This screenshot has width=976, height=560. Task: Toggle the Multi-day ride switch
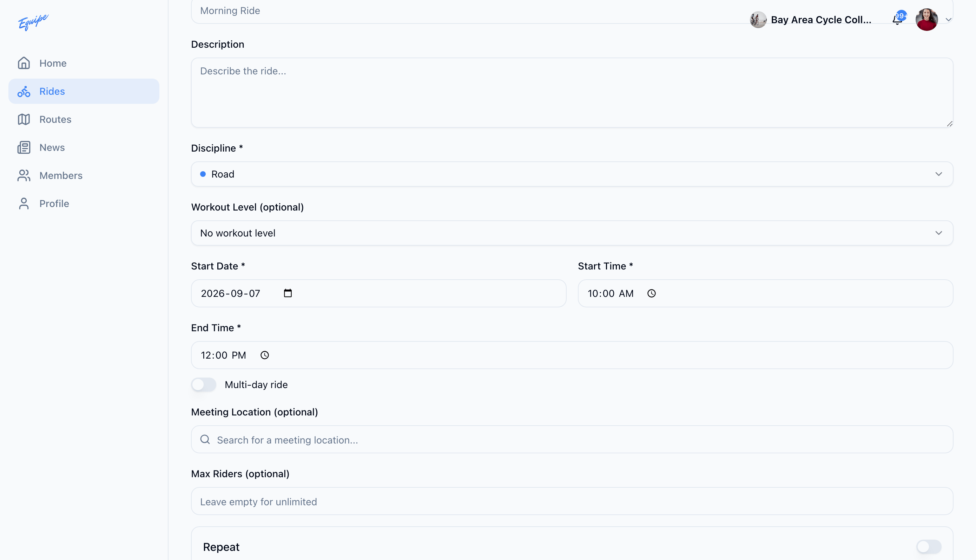pos(204,385)
